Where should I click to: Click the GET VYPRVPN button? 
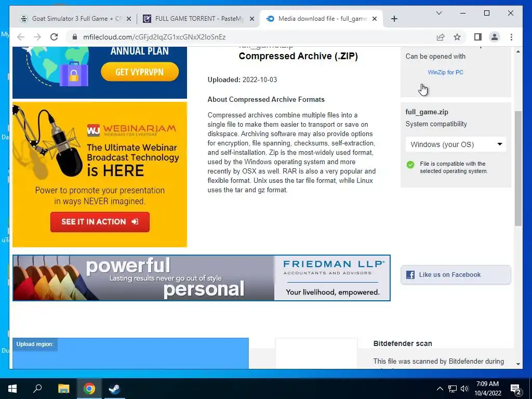[x=140, y=72]
